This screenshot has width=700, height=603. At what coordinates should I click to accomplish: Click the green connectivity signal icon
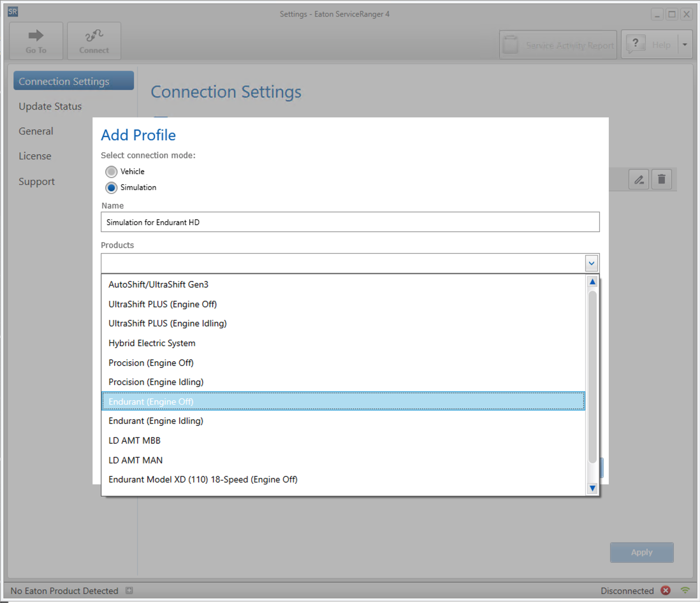[685, 590]
